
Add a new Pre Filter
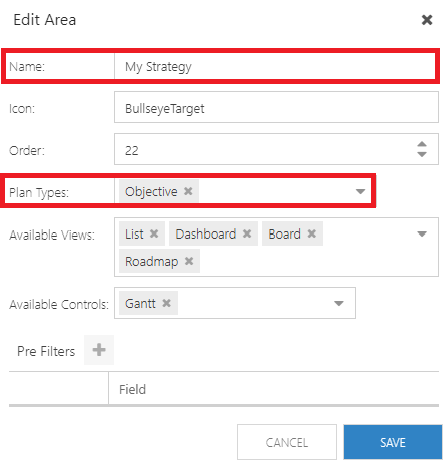click(99, 350)
